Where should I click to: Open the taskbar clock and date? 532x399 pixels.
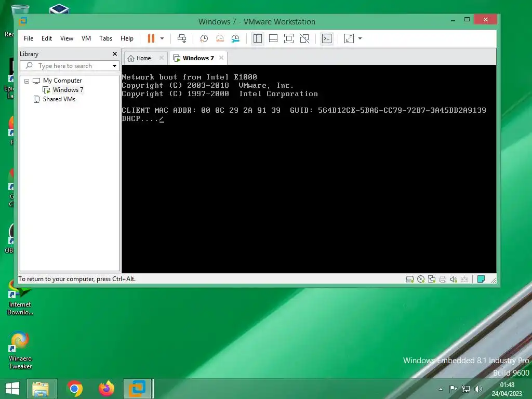[507, 389]
